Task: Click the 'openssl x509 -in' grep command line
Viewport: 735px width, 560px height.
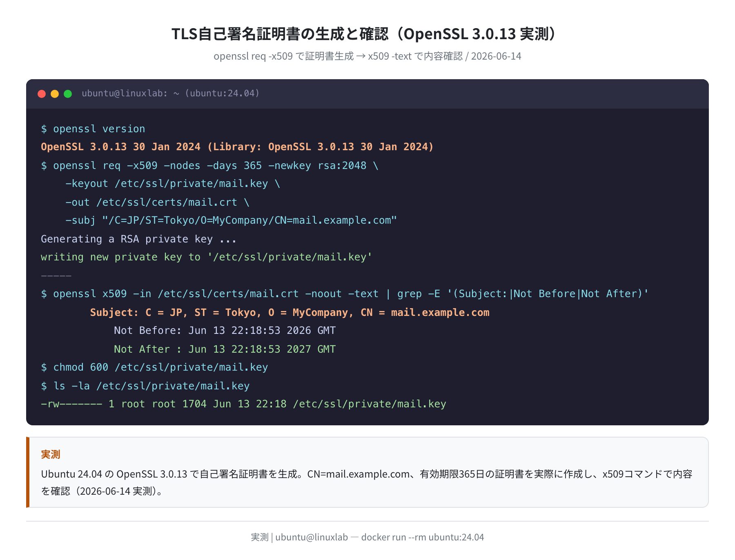Action: (345, 294)
